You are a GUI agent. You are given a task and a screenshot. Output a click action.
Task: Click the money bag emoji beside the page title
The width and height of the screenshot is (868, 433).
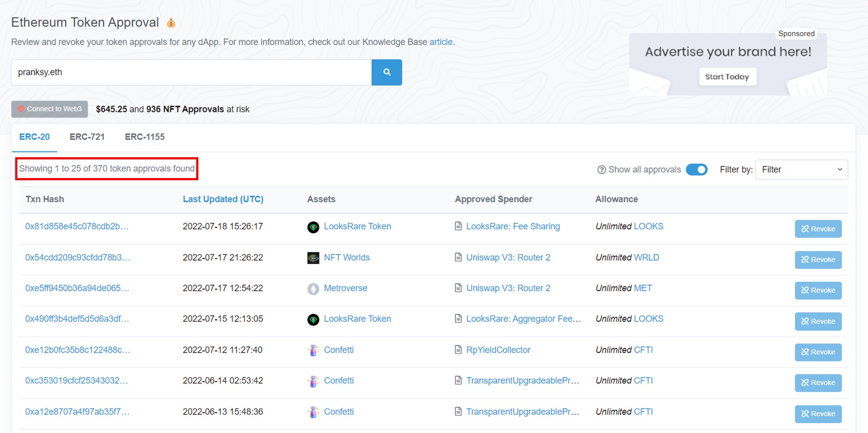click(x=171, y=23)
